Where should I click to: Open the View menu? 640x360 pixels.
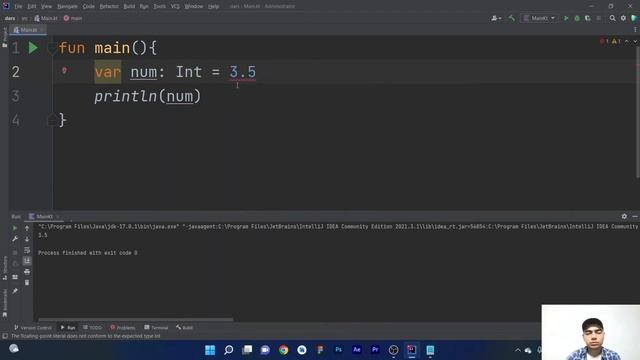tap(47, 7)
